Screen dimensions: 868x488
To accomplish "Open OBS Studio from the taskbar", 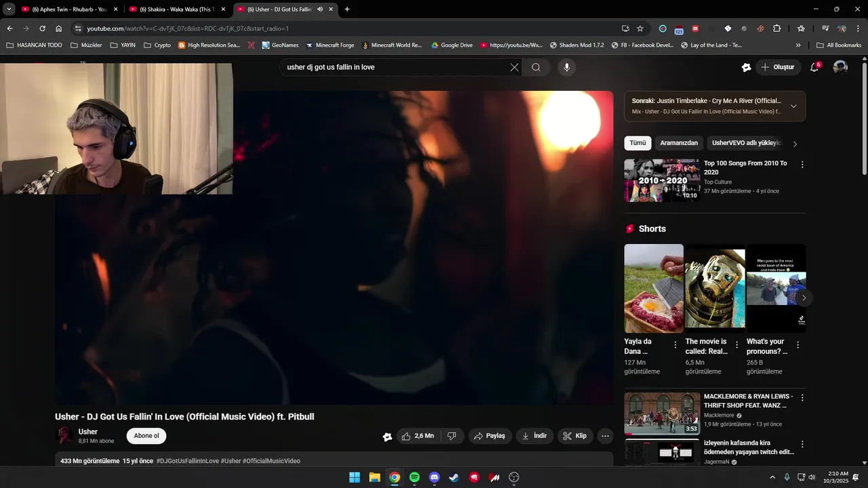I will click(x=514, y=477).
